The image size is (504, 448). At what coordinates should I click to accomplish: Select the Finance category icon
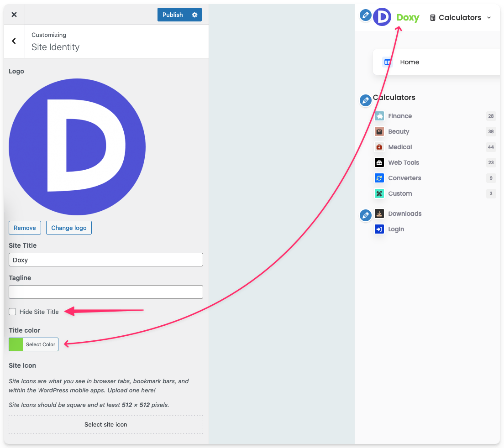coord(379,116)
